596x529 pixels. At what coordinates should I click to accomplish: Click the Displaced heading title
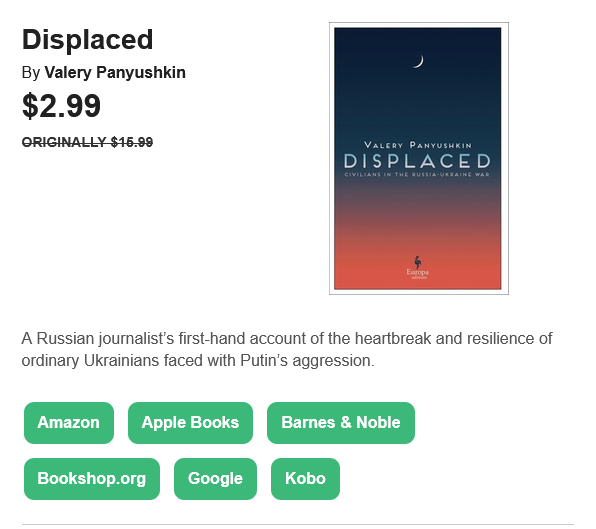pos(87,40)
